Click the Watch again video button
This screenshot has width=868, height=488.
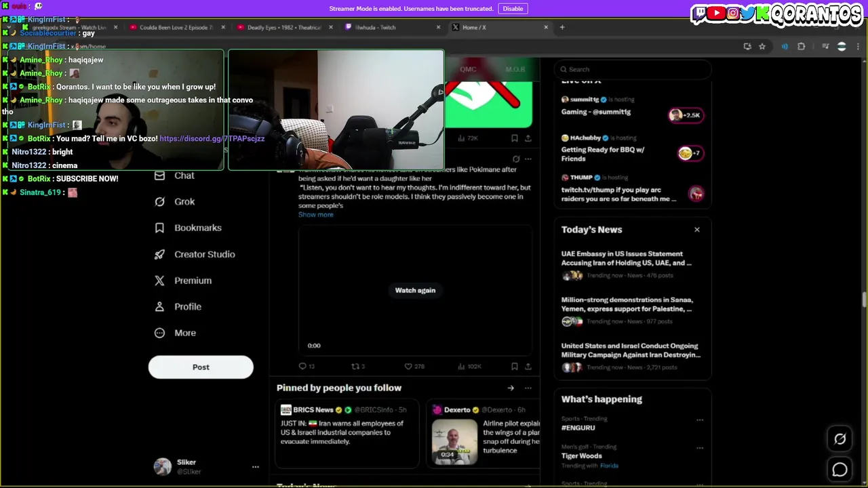click(415, 290)
